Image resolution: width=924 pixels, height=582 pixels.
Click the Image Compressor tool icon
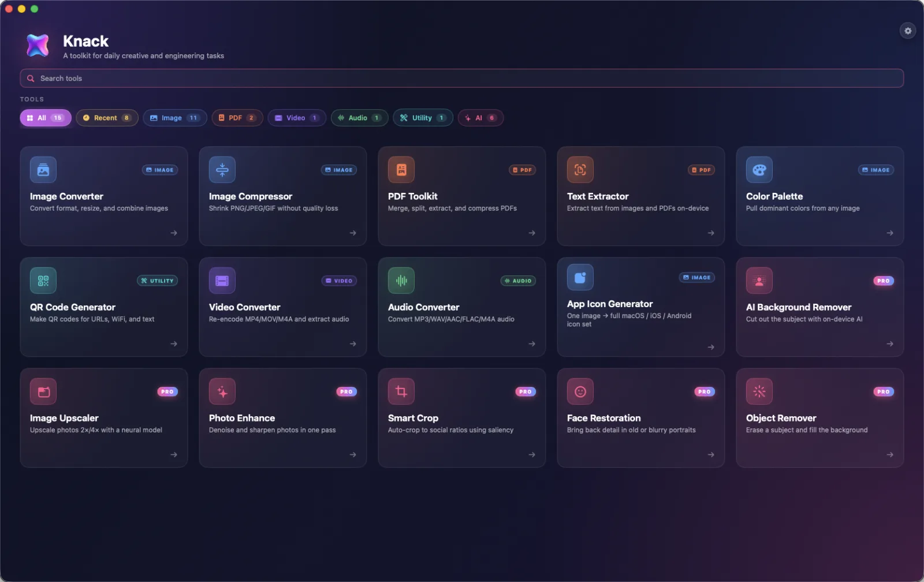tap(222, 170)
